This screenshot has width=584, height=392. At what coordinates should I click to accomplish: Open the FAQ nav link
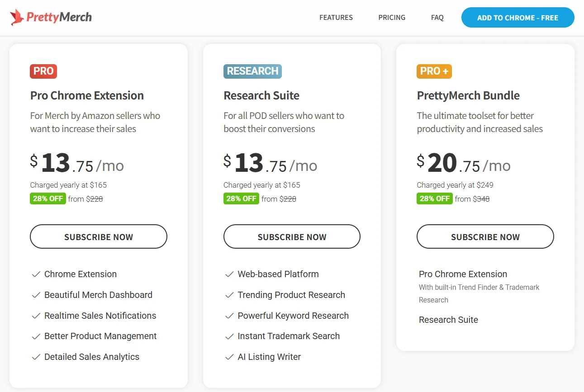point(437,18)
